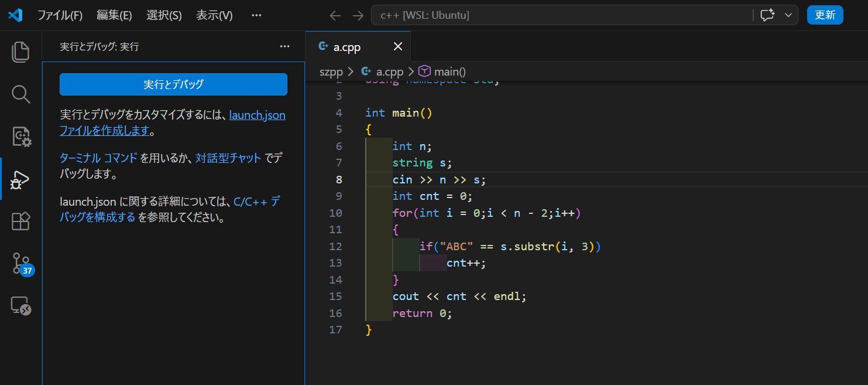868x385 pixels.
Task: Go back with the left arrow
Action: pos(335,15)
